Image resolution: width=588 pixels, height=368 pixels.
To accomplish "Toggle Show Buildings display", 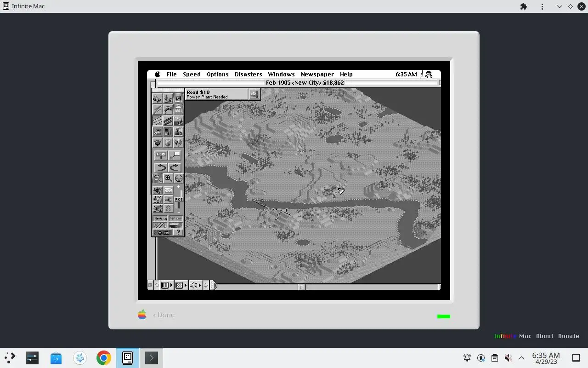I will (160, 218).
